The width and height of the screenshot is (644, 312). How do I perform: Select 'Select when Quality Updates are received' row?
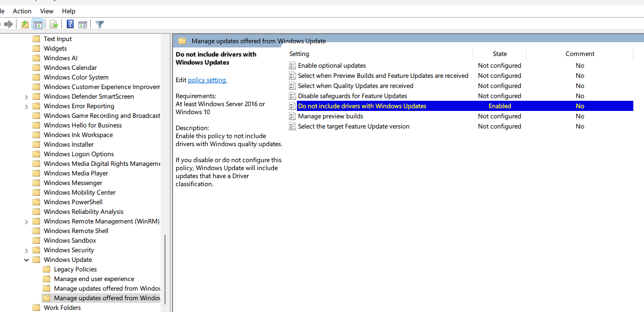click(461, 86)
